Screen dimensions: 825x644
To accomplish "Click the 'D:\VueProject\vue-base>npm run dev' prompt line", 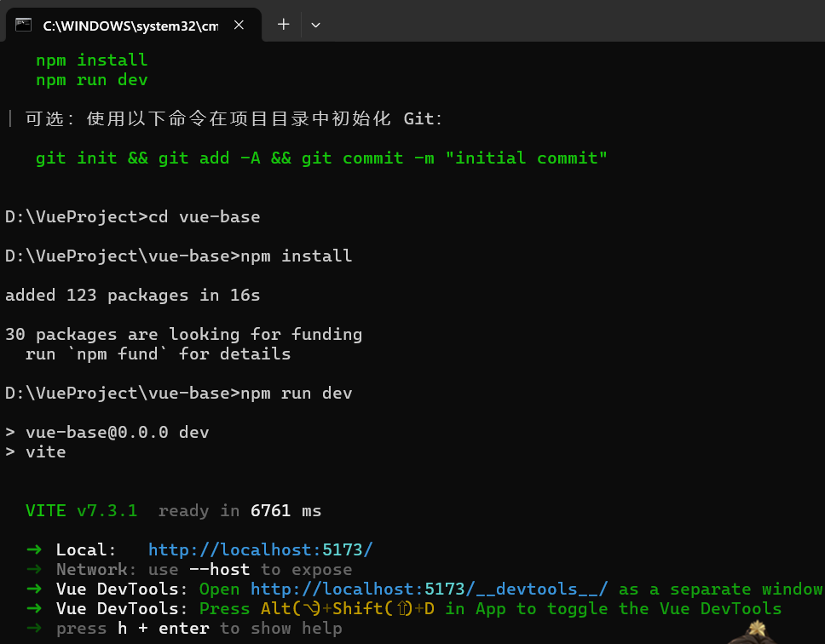I will pos(178,394).
